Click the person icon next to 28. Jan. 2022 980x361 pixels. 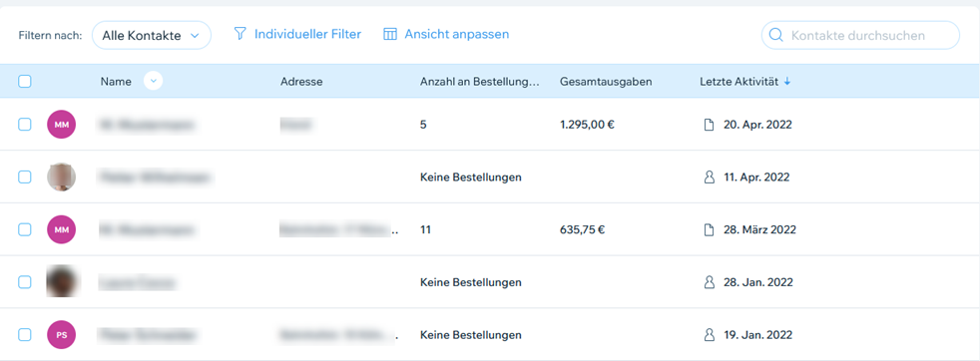pos(709,282)
